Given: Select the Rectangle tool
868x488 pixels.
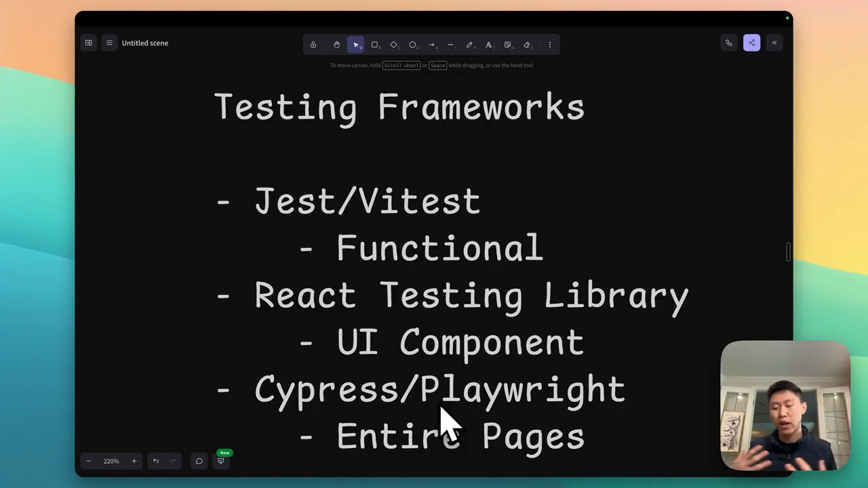Looking at the screenshot, I should tap(374, 45).
